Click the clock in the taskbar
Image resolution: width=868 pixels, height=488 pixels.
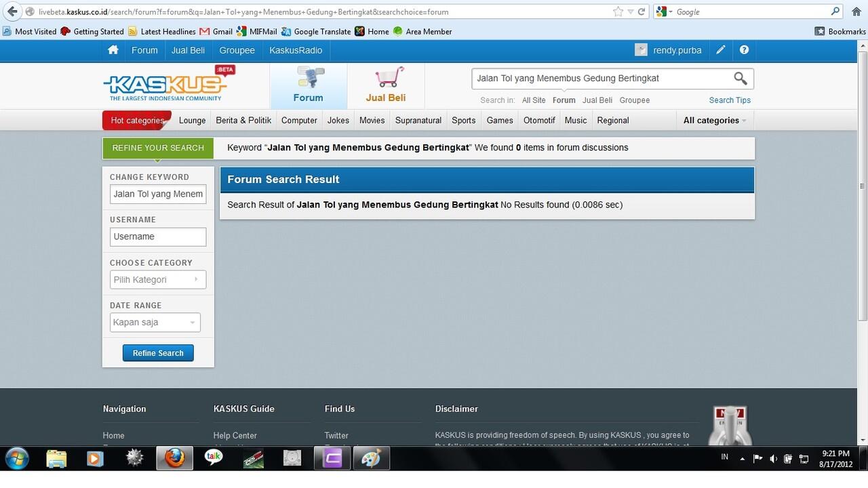[x=835, y=459]
